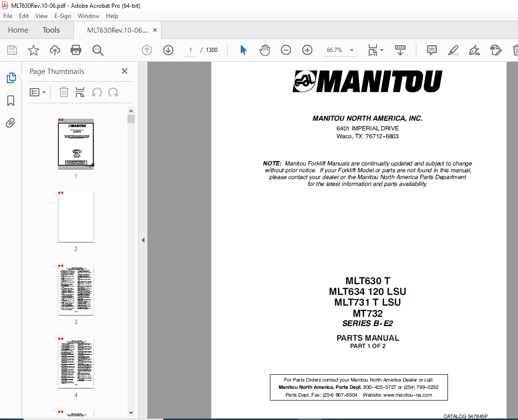Open the zoom level dropdown
Screen dimensions: 518x420
click(352, 50)
